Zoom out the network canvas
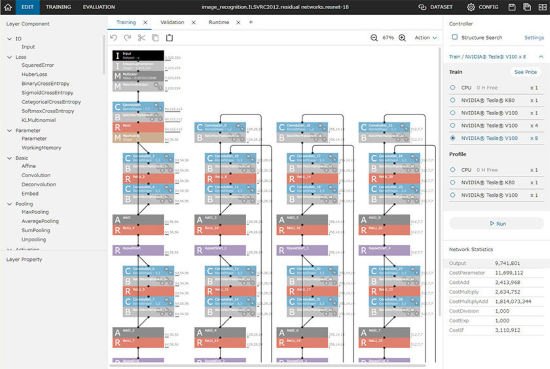 click(x=374, y=38)
